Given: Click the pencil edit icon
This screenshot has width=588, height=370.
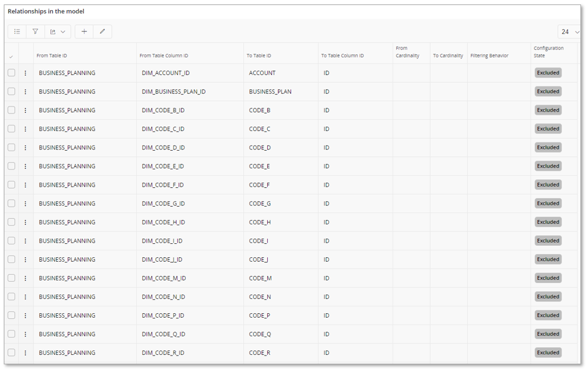Looking at the screenshot, I should [102, 32].
